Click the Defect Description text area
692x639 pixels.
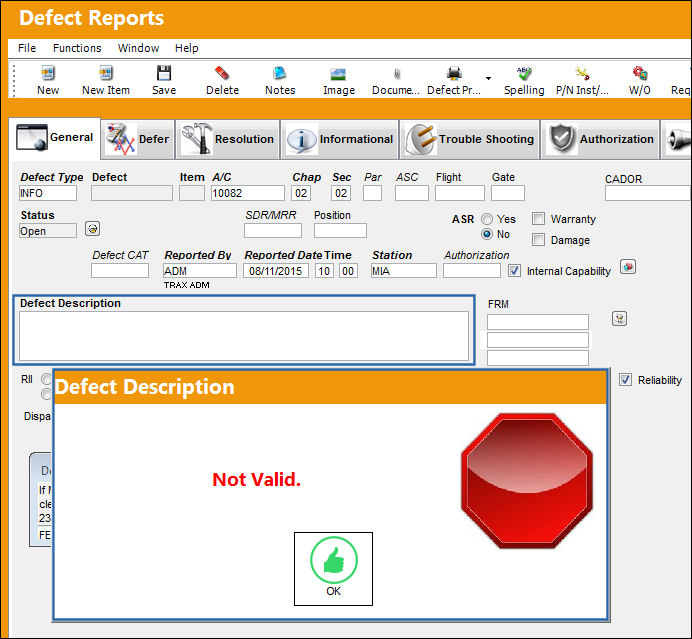(244, 336)
